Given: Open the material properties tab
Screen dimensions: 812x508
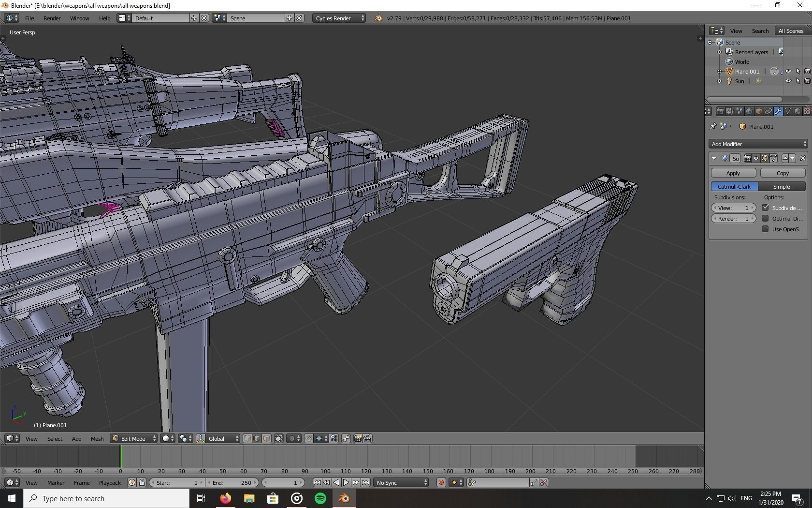Looking at the screenshot, I should pos(797,111).
